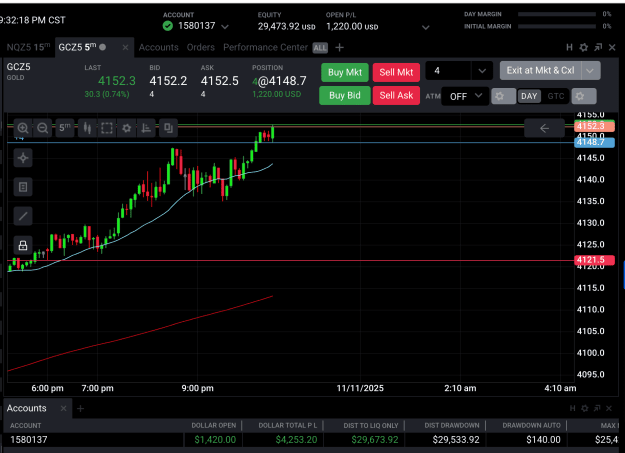The width and height of the screenshot is (625, 453).
Task: Open module settings gear in top-right header
Action: pyautogui.click(x=584, y=47)
